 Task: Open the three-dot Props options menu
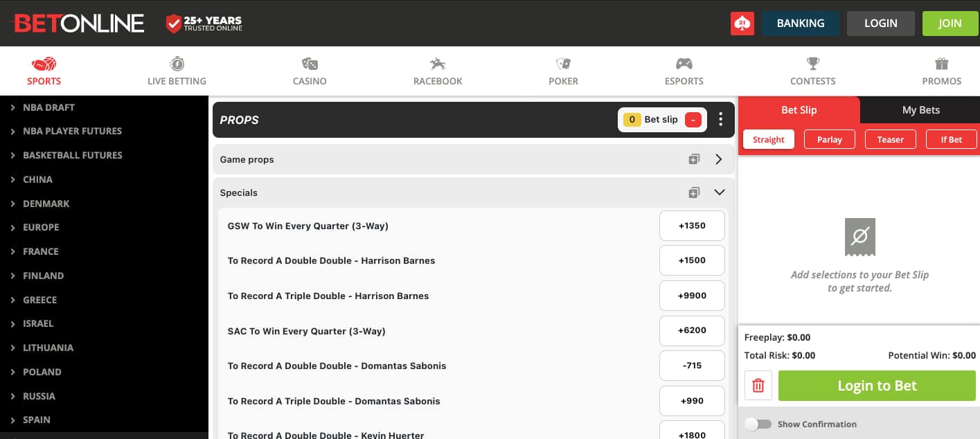tap(720, 120)
